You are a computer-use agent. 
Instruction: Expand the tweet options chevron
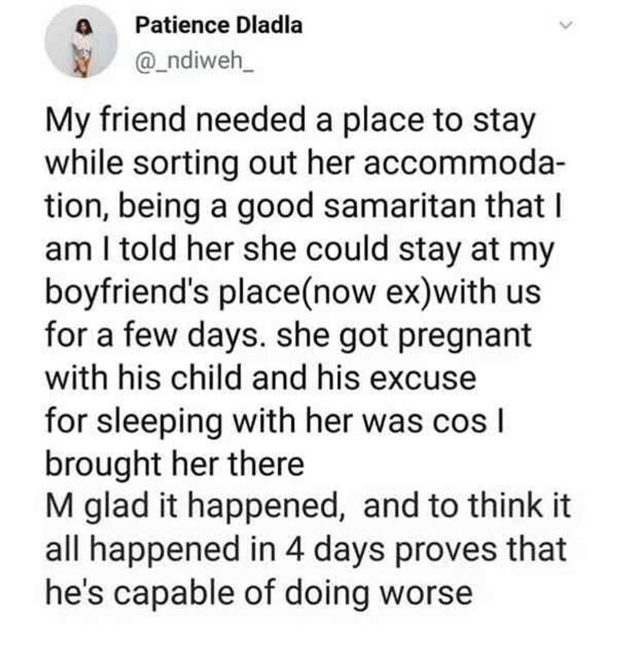pyautogui.click(x=565, y=26)
